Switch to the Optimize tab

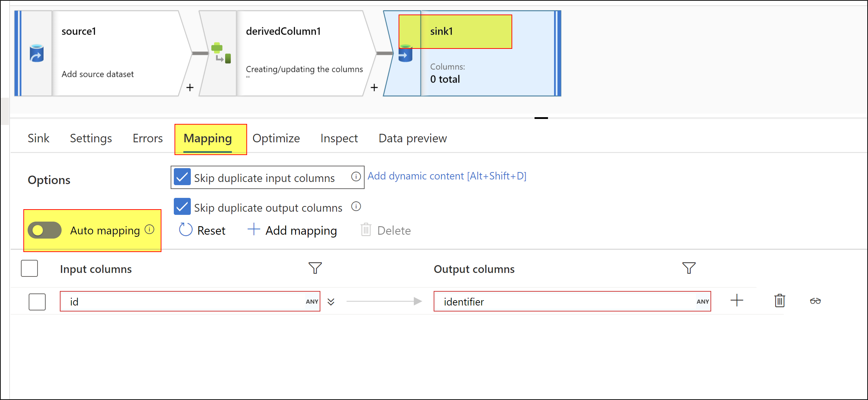[276, 138]
